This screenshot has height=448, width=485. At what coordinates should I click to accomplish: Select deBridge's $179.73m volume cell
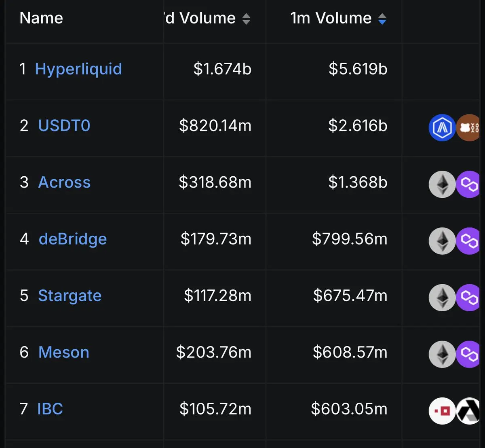pyautogui.click(x=216, y=239)
